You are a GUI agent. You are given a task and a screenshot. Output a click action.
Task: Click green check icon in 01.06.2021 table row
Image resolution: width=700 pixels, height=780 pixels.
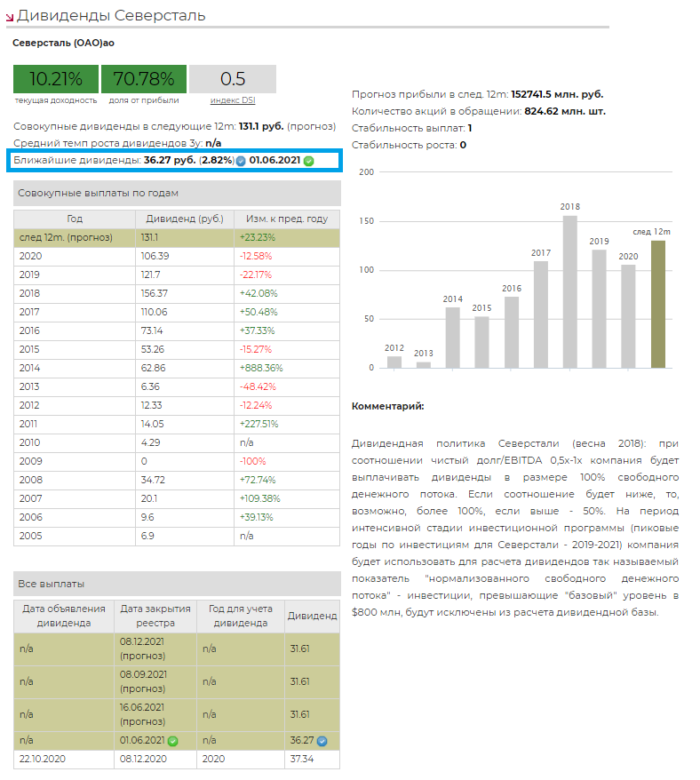[172, 741]
